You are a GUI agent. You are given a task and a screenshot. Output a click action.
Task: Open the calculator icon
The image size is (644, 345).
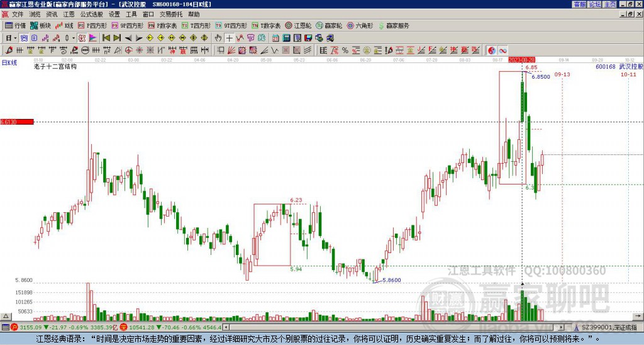286,38
